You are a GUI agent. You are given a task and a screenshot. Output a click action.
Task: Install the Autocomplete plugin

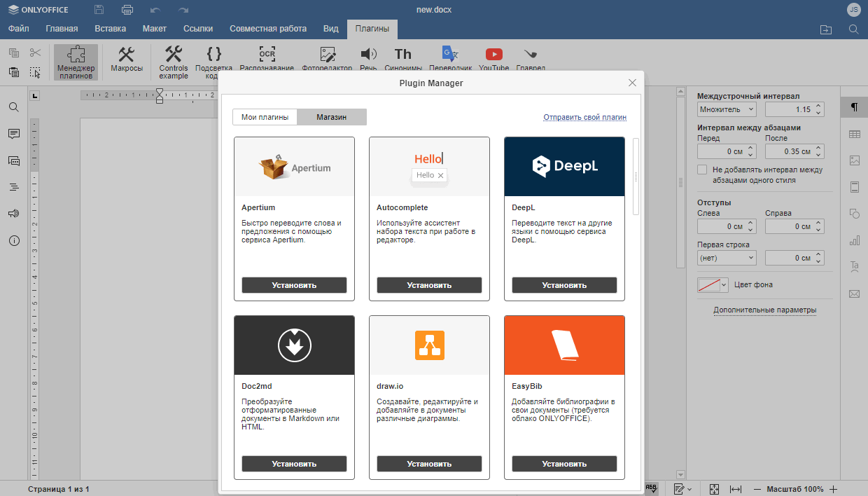click(x=429, y=285)
